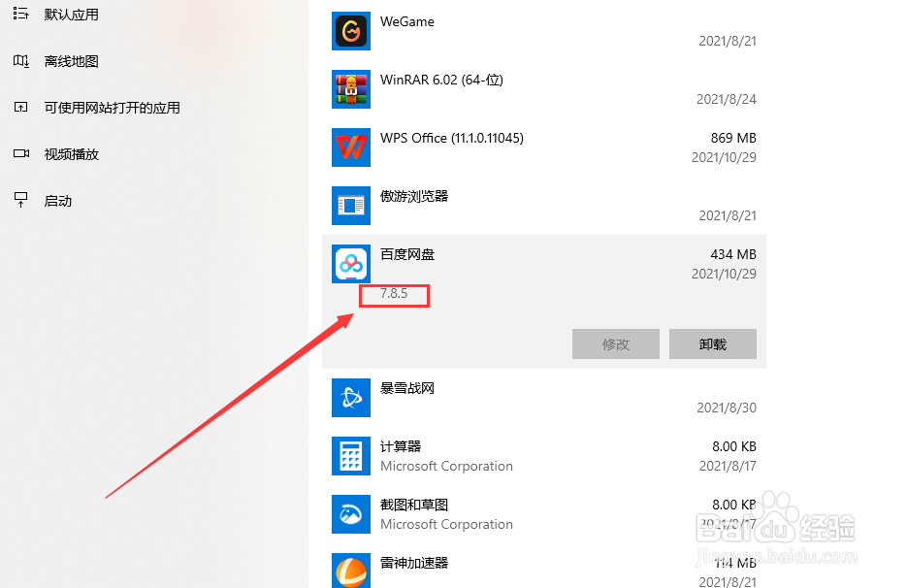Select the WinRAR app icon
Viewport: 907px width, 588px height.
351,89
